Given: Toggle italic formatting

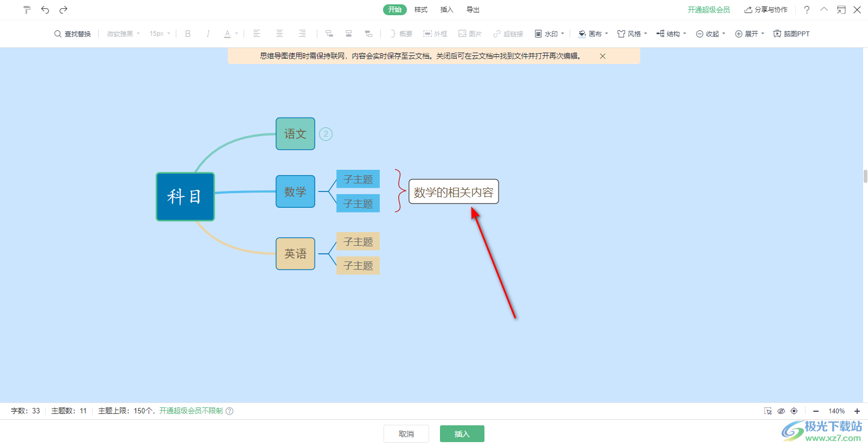Looking at the screenshot, I should click(208, 34).
